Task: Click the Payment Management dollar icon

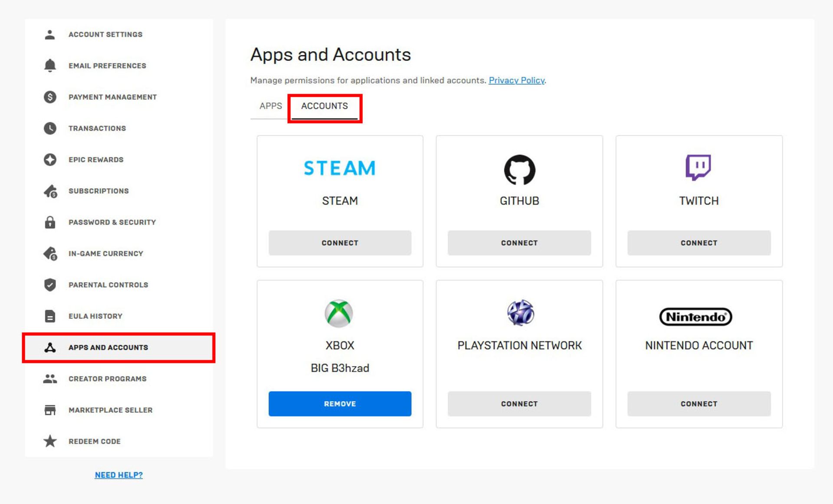Action: click(x=50, y=97)
